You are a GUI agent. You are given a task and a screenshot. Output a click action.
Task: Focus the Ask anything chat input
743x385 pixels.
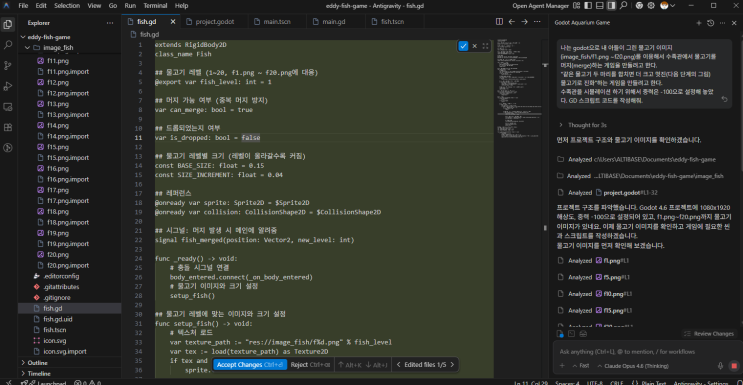(x=647, y=352)
